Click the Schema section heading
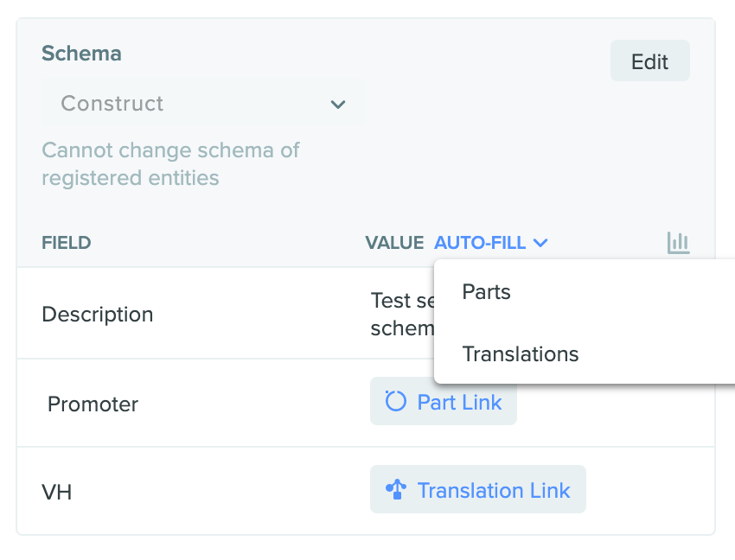This screenshot has width=735, height=560. 81,53
